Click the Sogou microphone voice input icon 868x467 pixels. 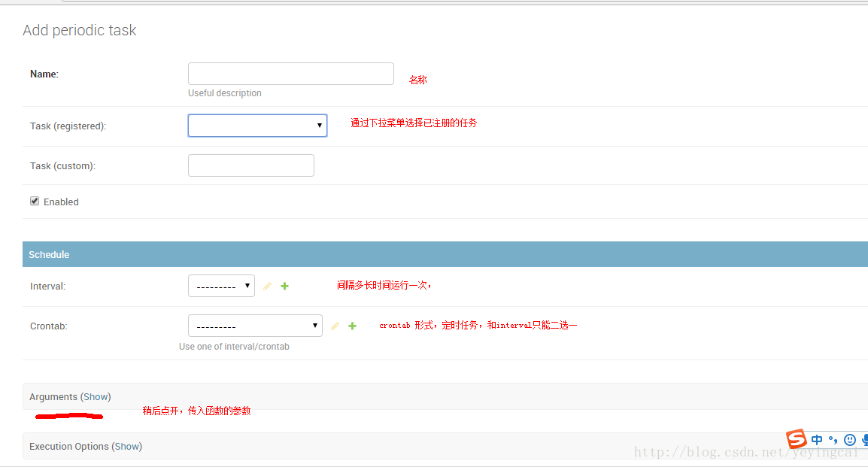[864, 440]
